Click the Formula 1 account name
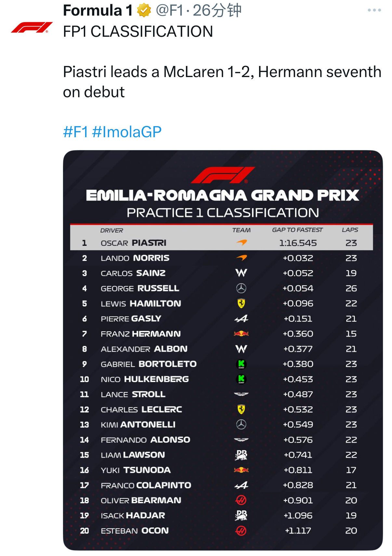 tap(98, 10)
